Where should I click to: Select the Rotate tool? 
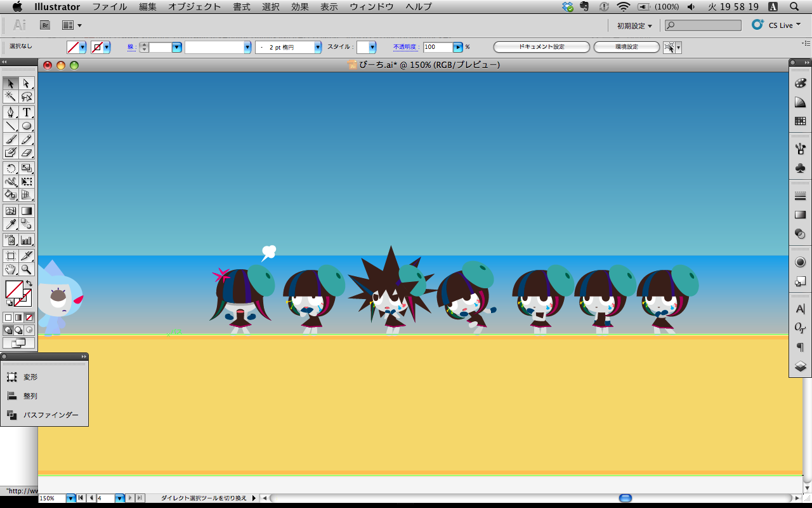tap(11, 168)
